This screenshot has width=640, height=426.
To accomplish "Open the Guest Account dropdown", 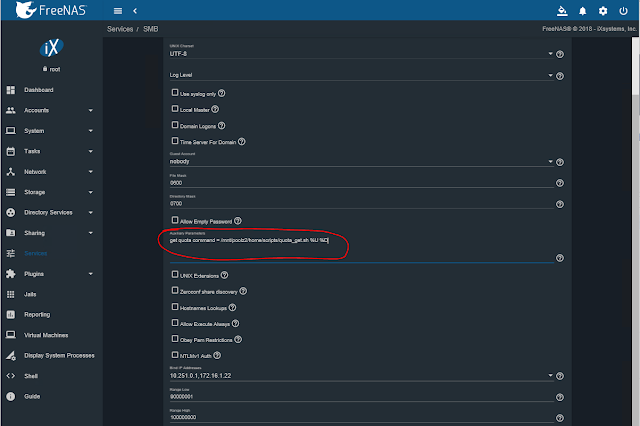I will tap(360, 161).
